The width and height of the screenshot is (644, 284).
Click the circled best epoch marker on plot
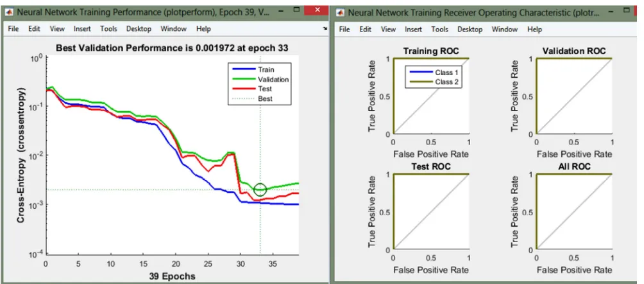coord(260,190)
